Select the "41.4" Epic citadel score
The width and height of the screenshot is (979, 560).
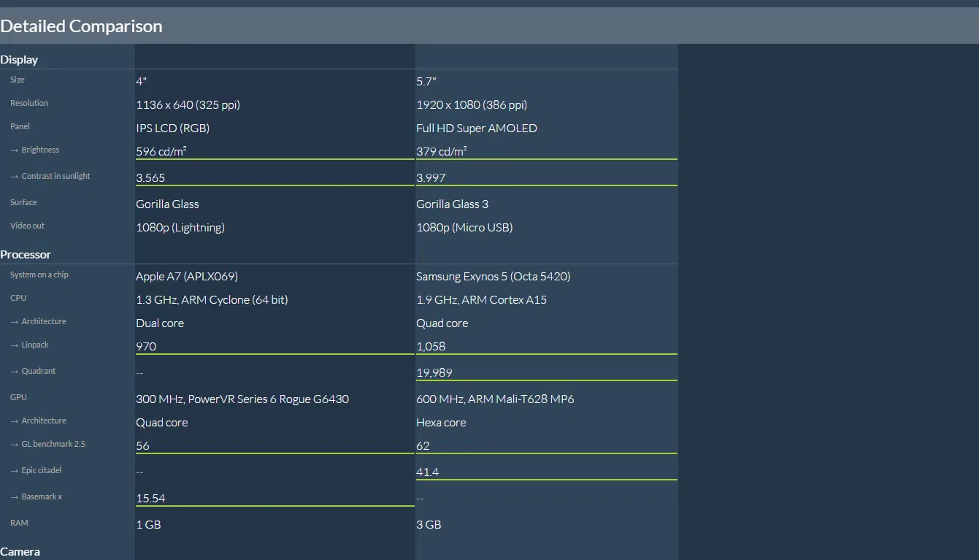pos(428,472)
